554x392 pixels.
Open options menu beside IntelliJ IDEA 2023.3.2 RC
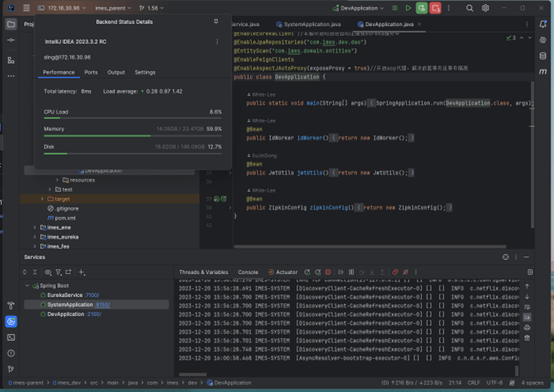coord(217,42)
